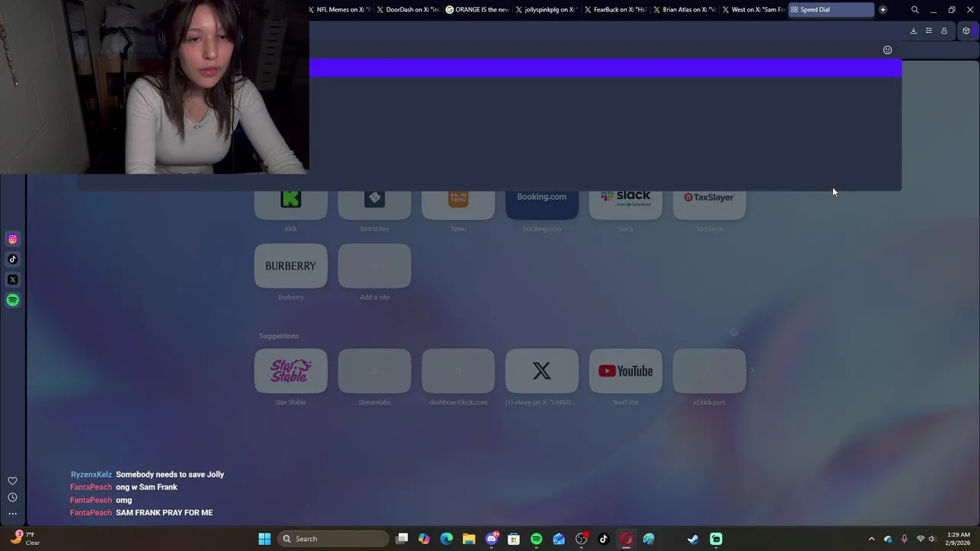Open the TaxSlayer speed dial tile
Viewport: 980px width, 551px height.
tap(709, 205)
